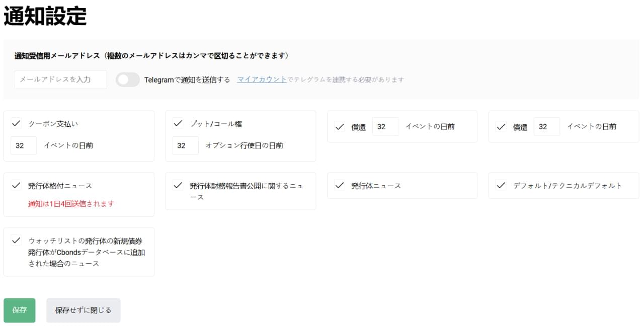
Task: Click the メールアドレスを入力 email input field
Action: point(60,79)
